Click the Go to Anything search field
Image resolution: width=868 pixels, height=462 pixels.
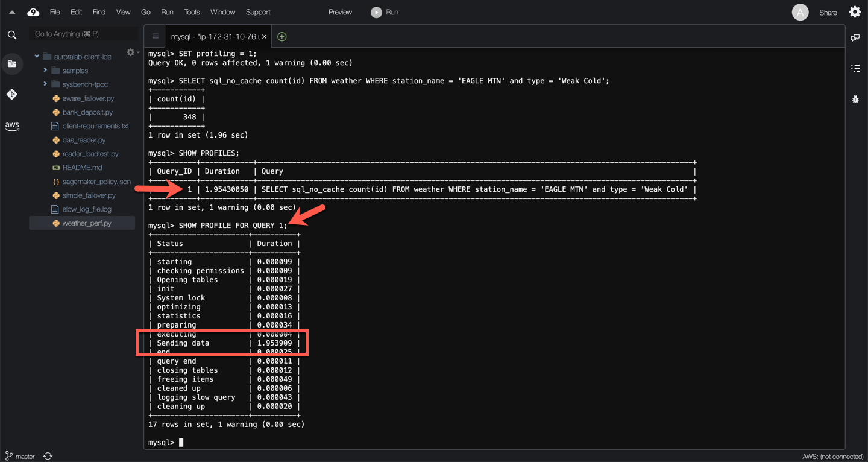[83, 34]
